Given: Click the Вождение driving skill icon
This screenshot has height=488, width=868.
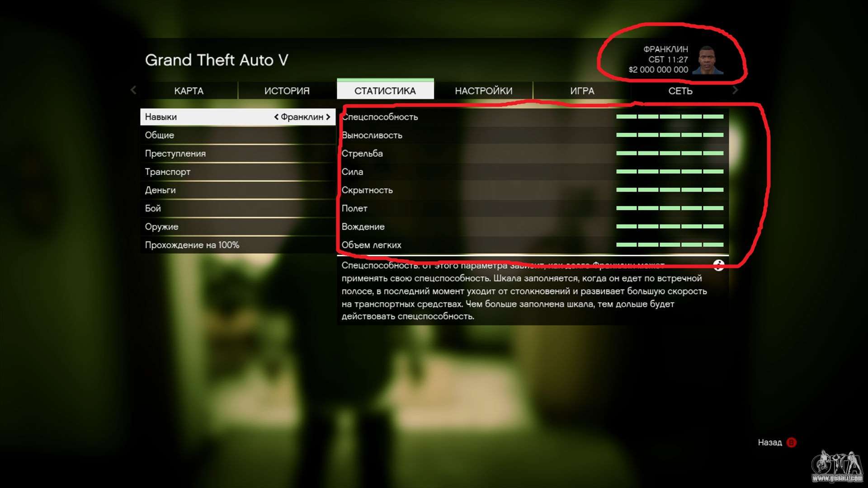Looking at the screenshot, I should [363, 226].
